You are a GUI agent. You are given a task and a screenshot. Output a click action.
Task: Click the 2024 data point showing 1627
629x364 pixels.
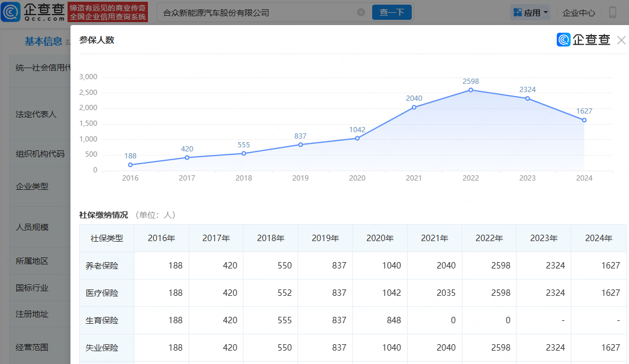584,120
